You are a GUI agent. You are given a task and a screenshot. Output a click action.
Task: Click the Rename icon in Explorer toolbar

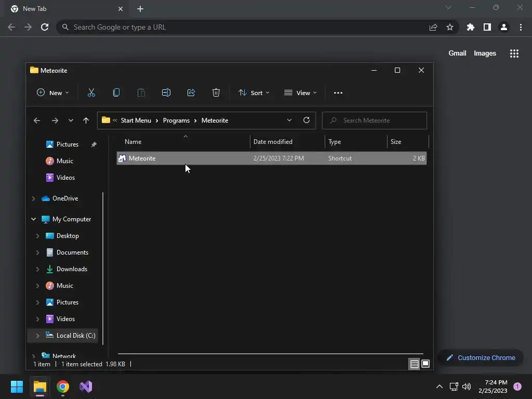[166, 92]
